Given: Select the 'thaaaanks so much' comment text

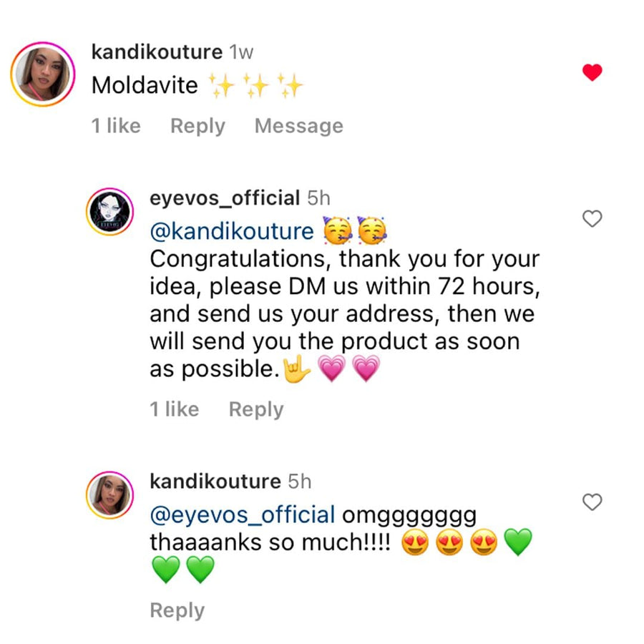Looking at the screenshot, I should 270,542.
